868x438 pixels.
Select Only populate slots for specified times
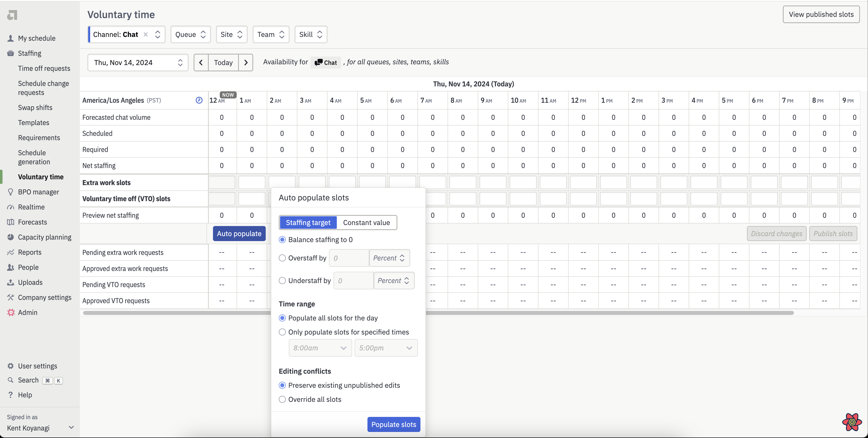(282, 332)
